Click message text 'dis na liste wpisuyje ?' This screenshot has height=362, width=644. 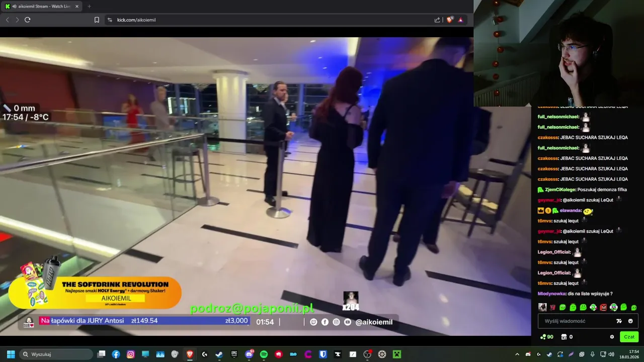pyautogui.click(x=590, y=294)
